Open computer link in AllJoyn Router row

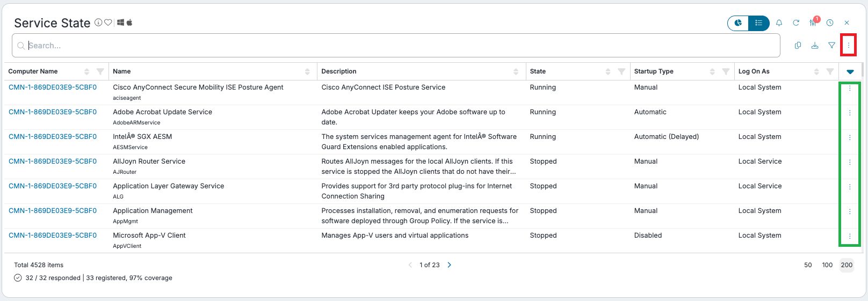click(53, 161)
